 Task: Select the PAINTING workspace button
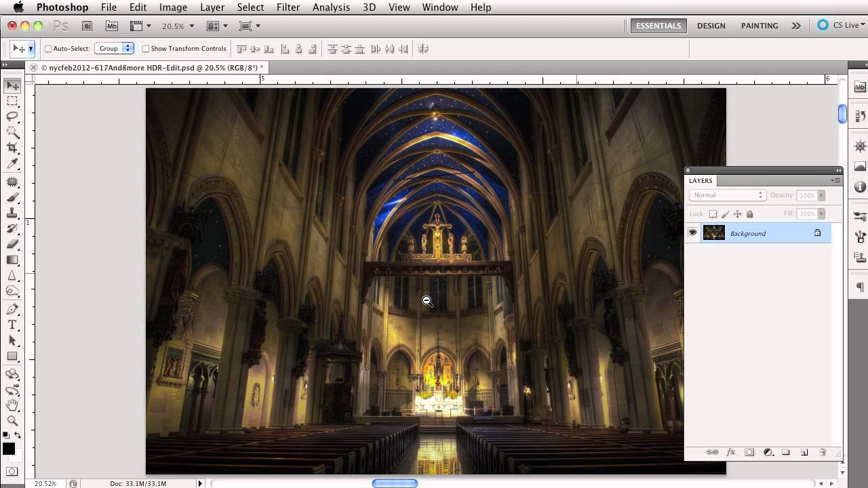point(759,26)
